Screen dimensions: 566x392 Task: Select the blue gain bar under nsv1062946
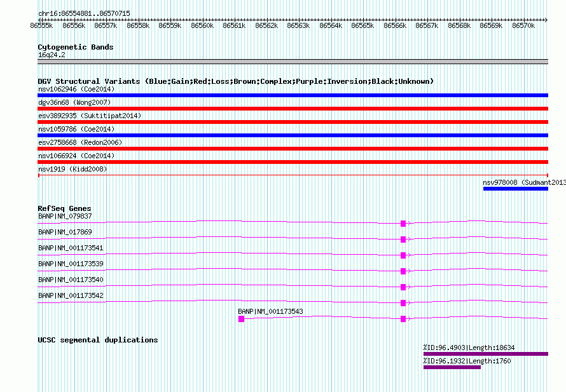coord(293,95)
